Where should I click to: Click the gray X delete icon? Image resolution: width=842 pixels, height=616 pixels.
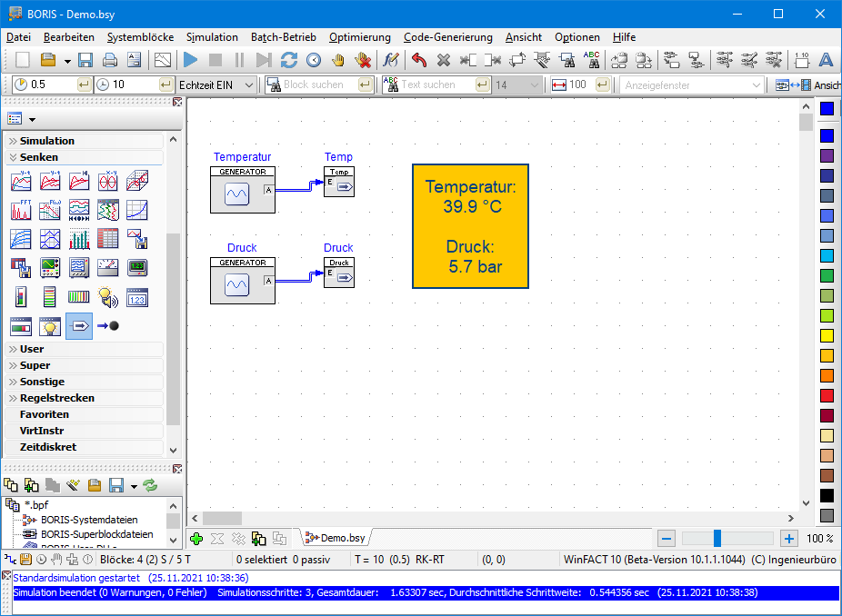click(444, 60)
